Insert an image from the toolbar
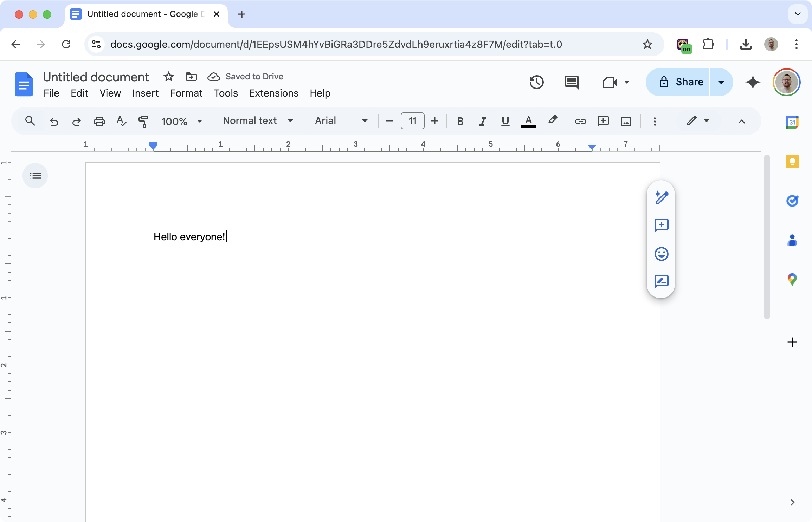 [x=626, y=121]
